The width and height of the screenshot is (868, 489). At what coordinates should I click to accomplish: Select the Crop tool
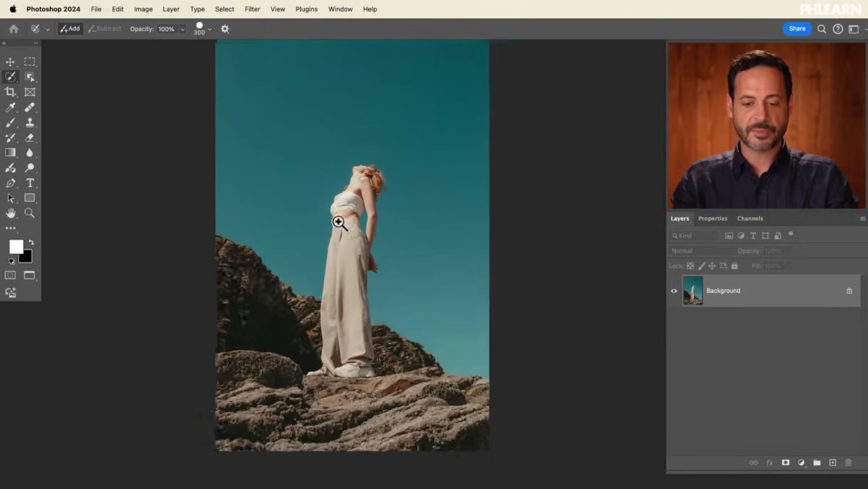pos(10,92)
